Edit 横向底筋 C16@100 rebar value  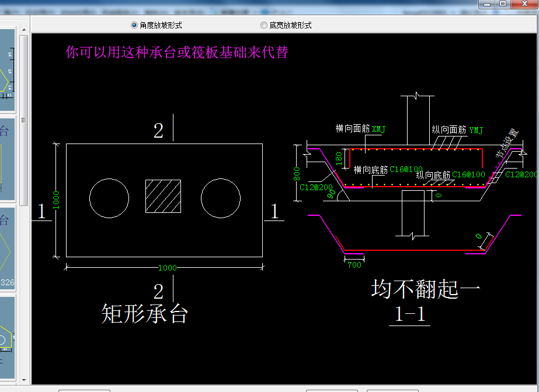(405, 170)
